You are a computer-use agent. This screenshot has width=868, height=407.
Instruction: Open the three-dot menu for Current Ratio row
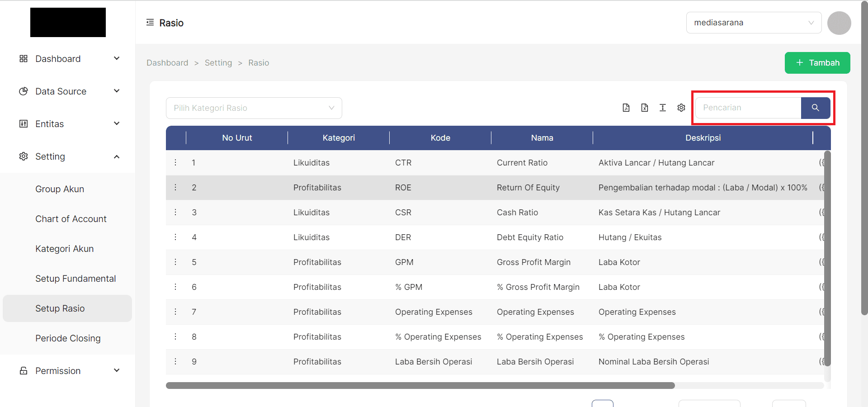click(x=176, y=162)
